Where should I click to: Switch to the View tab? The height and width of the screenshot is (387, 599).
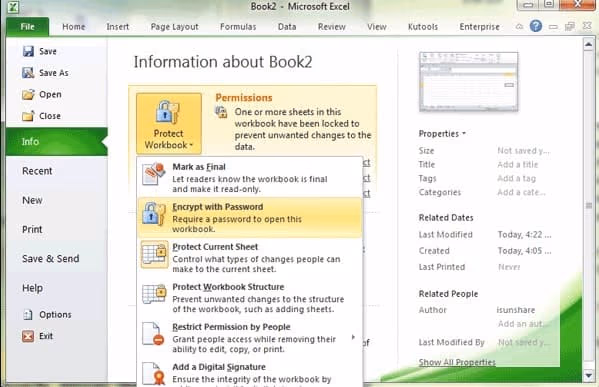pyautogui.click(x=377, y=27)
